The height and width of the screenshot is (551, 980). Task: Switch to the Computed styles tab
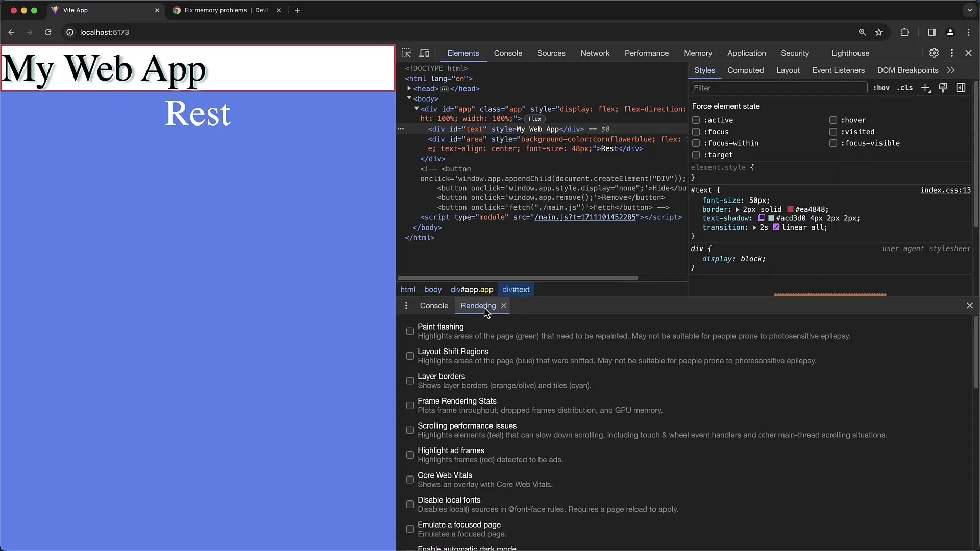tap(745, 70)
